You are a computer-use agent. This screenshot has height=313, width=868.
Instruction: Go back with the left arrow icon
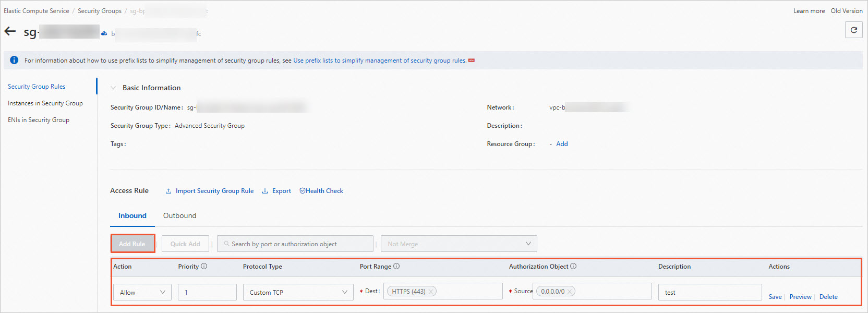pyautogui.click(x=10, y=31)
